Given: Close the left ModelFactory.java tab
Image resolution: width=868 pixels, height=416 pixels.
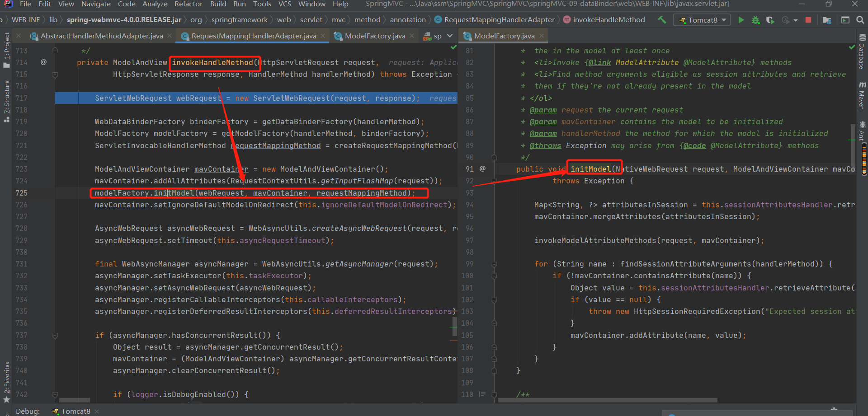Looking at the screenshot, I should 412,36.
